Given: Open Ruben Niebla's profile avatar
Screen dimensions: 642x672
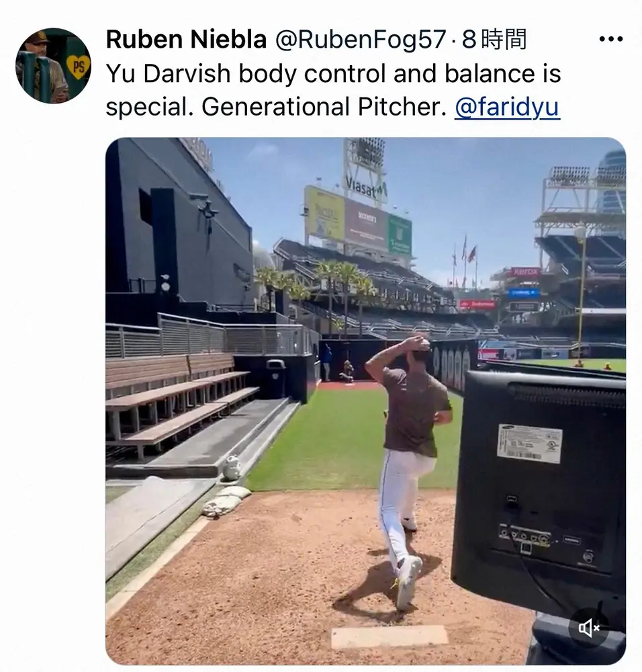Looking at the screenshot, I should pyautogui.click(x=53, y=66).
